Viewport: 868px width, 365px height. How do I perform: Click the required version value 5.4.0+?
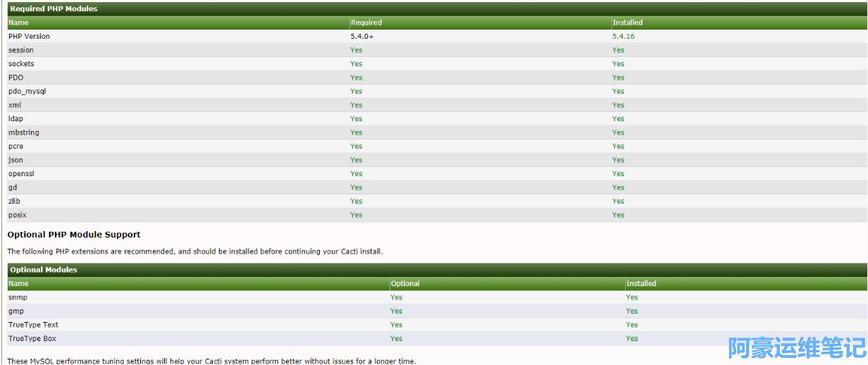(361, 36)
